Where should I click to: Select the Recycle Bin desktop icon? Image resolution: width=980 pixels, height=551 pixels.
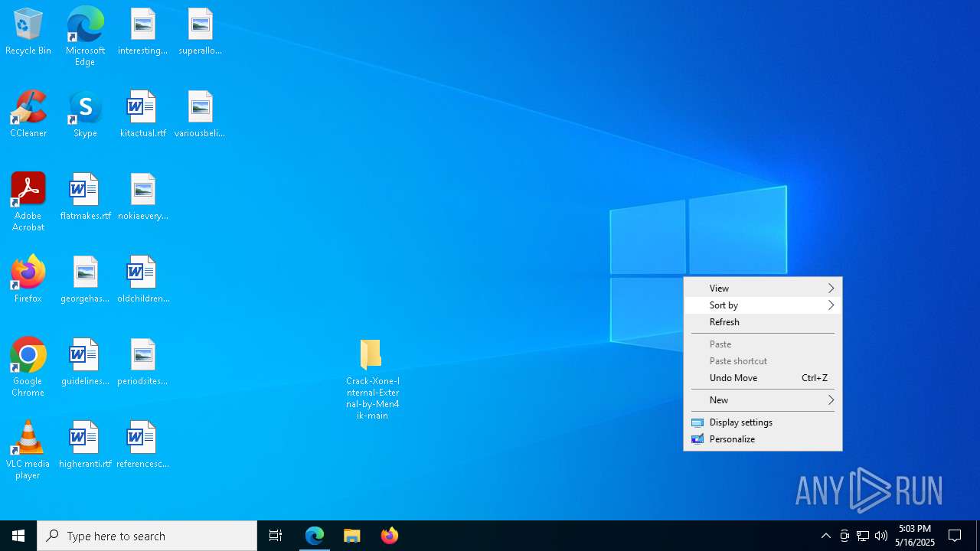tap(28, 32)
